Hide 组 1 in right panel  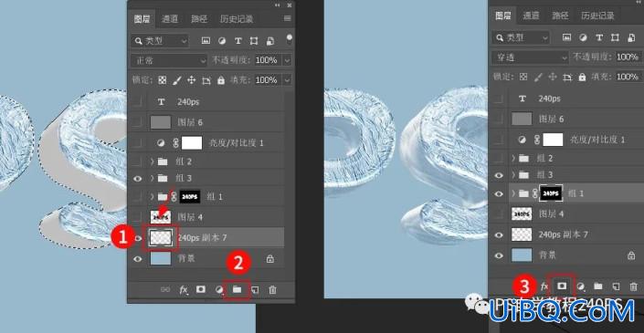[x=499, y=193]
